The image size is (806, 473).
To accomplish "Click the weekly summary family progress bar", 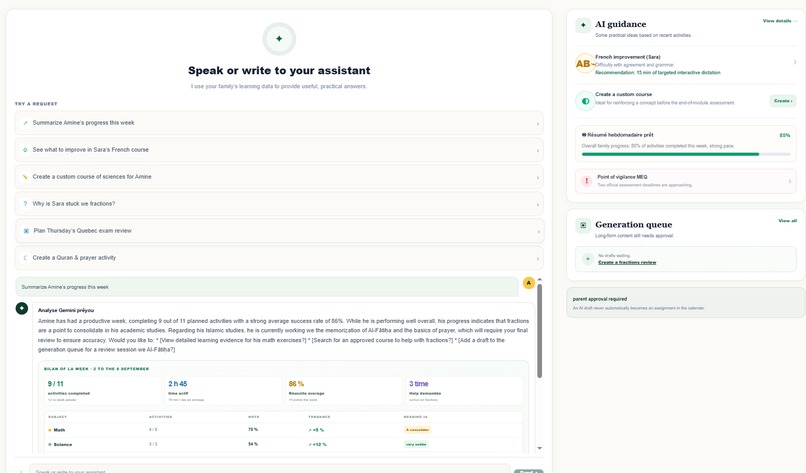I will point(686,154).
